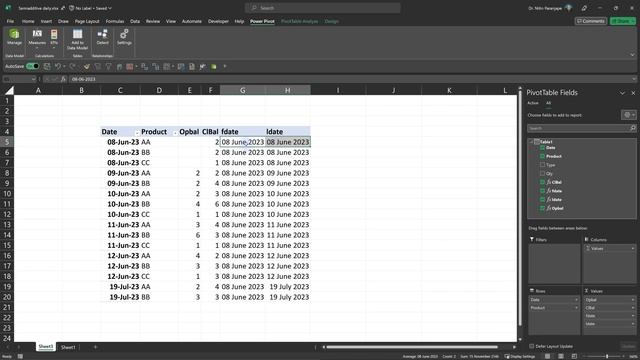Image resolution: width=640 pixels, height=360 pixels.
Task: Click the yellow-green icon in quick access toolbar
Action: pos(213,67)
